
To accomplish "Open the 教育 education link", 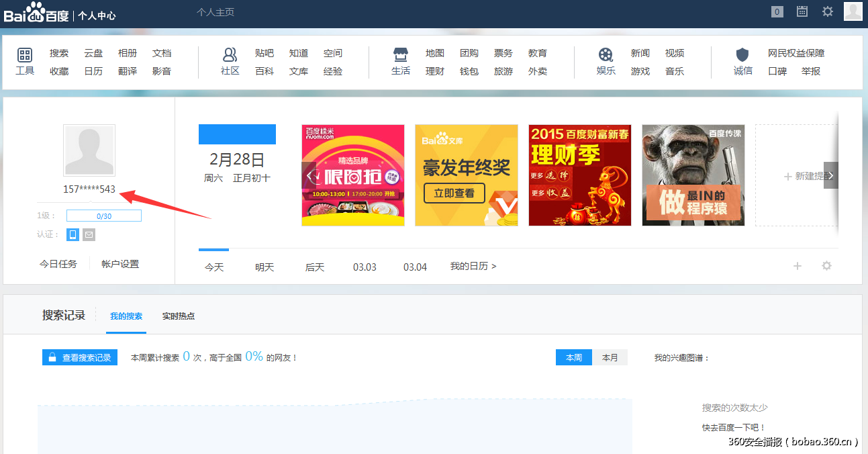I will [538, 53].
